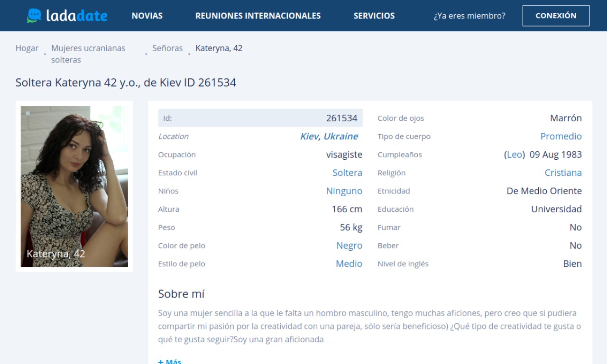Click the Kiev, Ukraine location link
Image resolution: width=607 pixels, height=364 pixels.
click(329, 136)
